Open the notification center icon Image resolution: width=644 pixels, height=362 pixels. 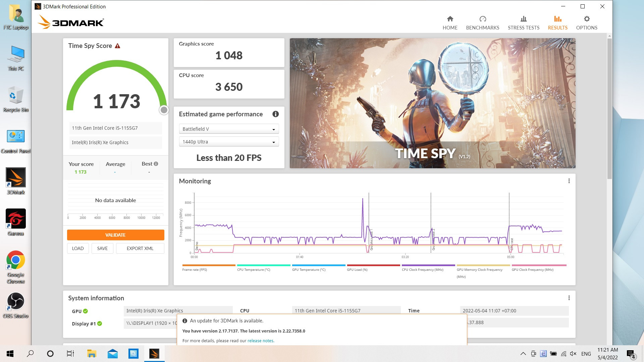point(631,354)
